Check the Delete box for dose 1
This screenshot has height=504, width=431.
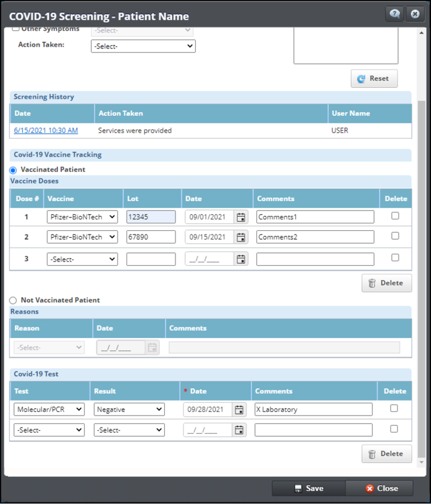pyautogui.click(x=395, y=216)
